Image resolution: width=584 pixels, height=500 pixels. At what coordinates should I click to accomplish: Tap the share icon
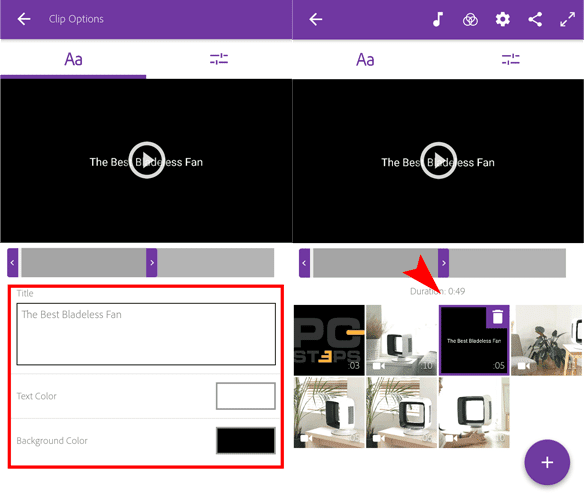535,19
